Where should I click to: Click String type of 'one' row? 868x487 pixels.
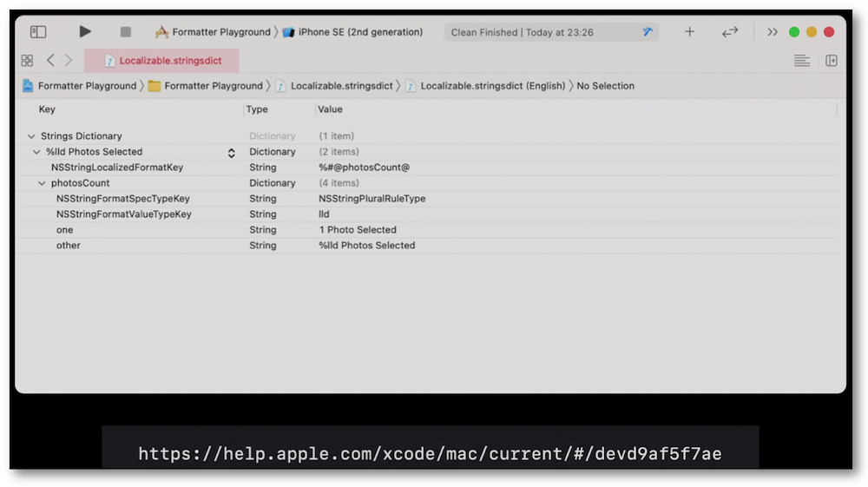[262, 230]
